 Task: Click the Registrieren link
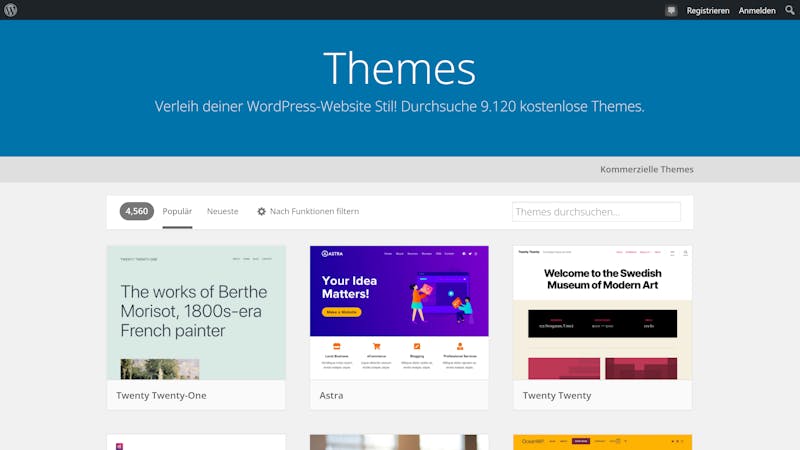pos(708,10)
